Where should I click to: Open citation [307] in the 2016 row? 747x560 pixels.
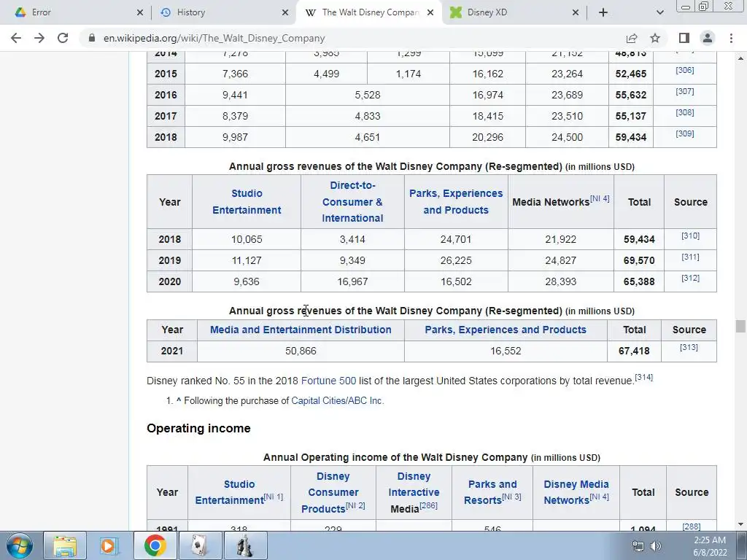[684, 91]
